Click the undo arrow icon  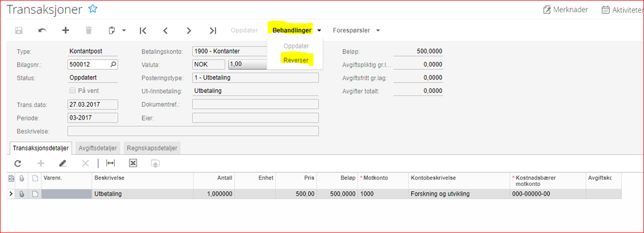click(42, 30)
